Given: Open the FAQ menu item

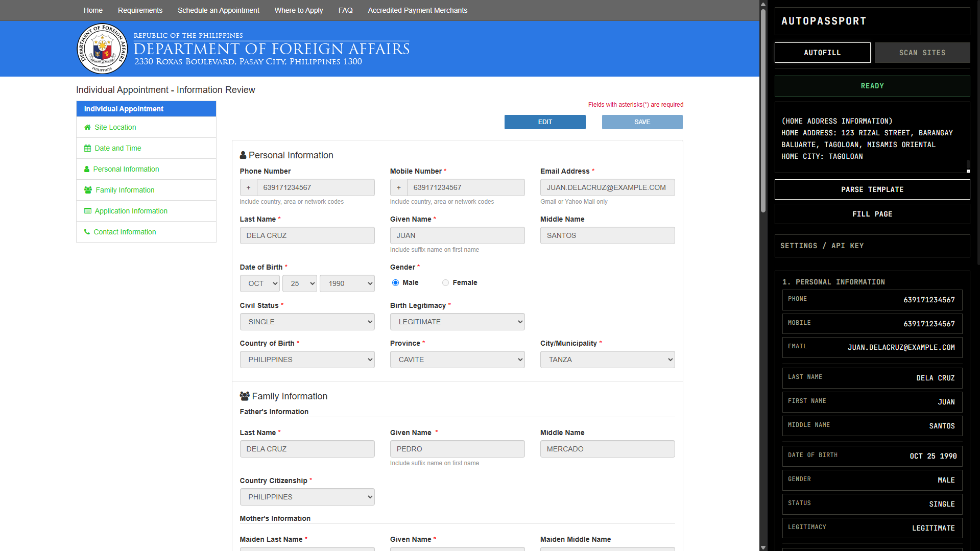Looking at the screenshot, I should [x=346, y=10].
